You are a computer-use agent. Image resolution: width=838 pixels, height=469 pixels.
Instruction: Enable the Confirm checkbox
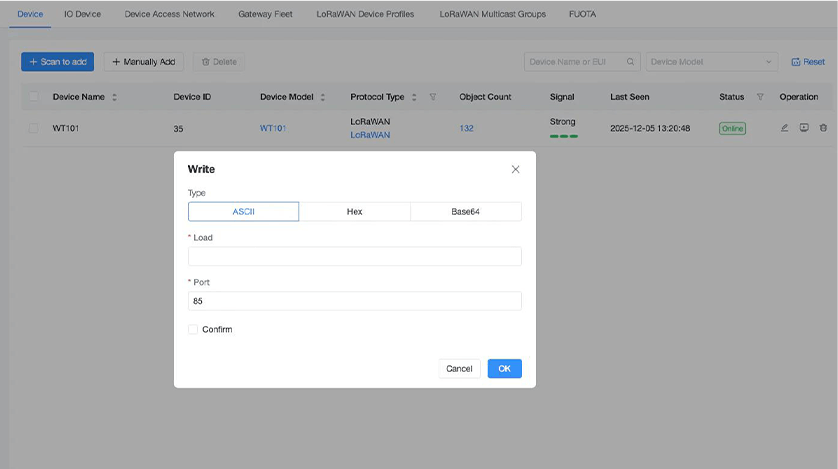(x=193, y=329)
